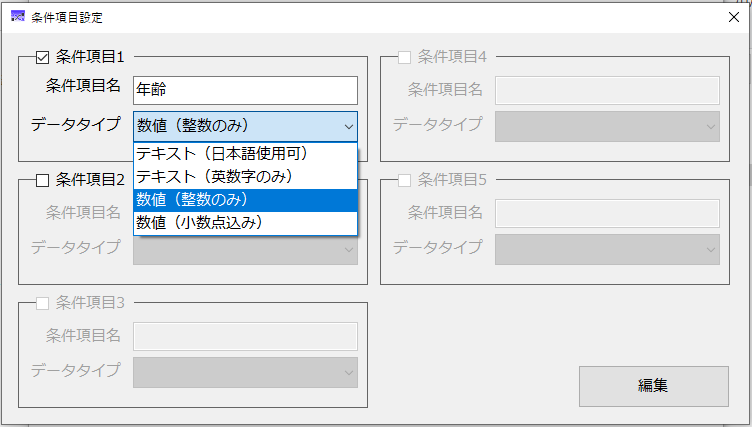Click the 条件項目4 name field
Screen dimensions: 752x427
(x=607, y=90)
